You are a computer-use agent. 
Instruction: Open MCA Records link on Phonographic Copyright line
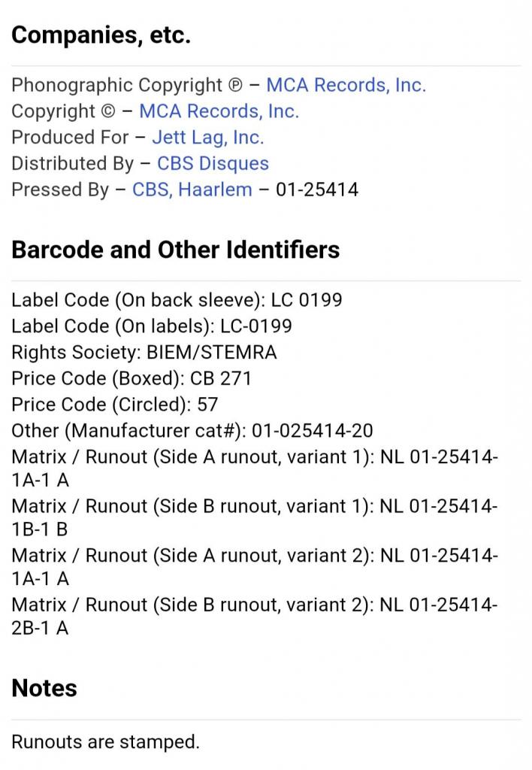346,85
